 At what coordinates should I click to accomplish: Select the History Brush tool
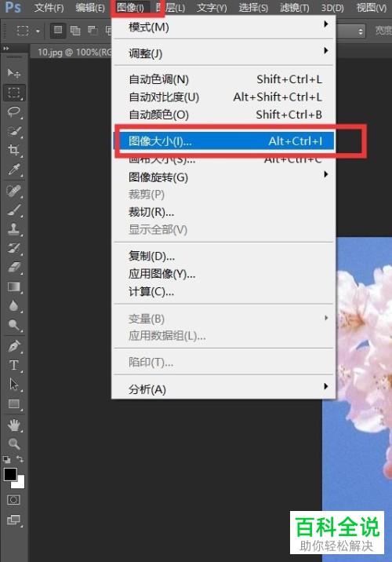coord(14,248)
